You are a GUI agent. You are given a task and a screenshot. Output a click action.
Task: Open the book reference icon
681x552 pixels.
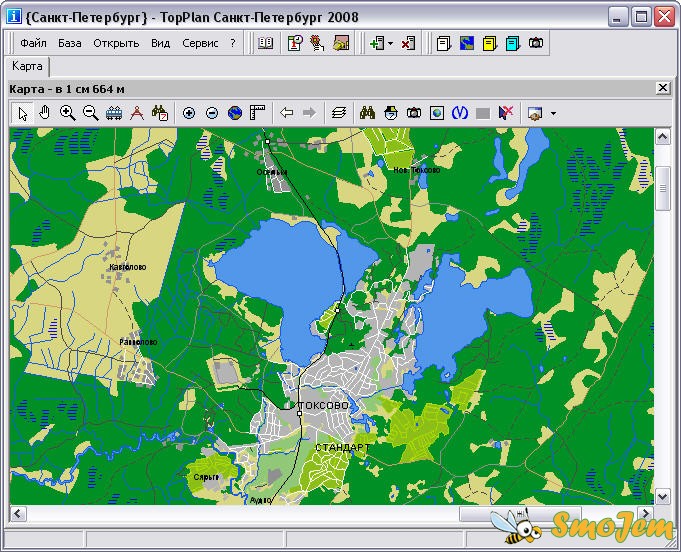coord(265,43)
